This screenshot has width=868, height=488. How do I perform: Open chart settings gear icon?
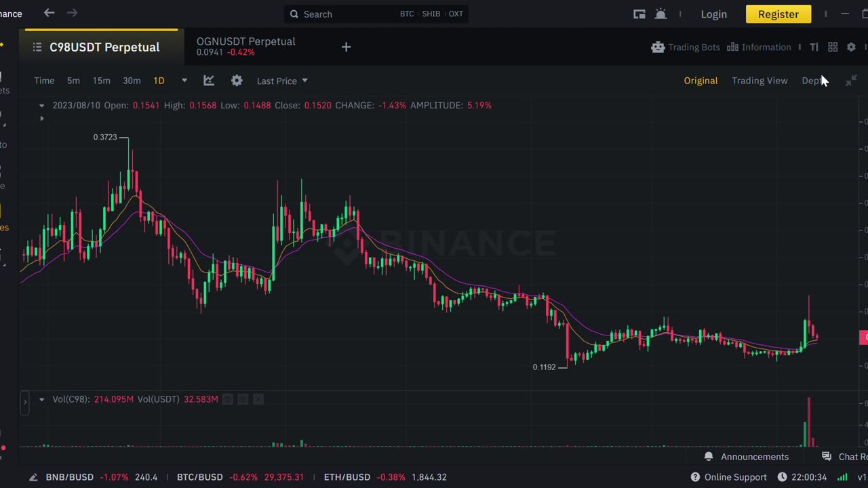[237, 81]
